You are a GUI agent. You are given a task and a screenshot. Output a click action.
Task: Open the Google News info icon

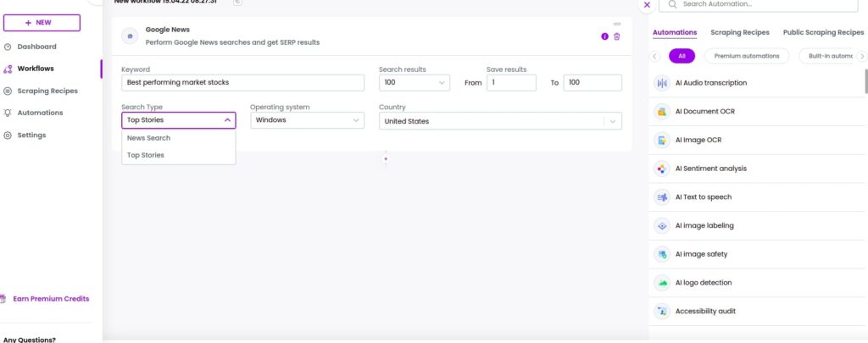click(x=604, y=36)
